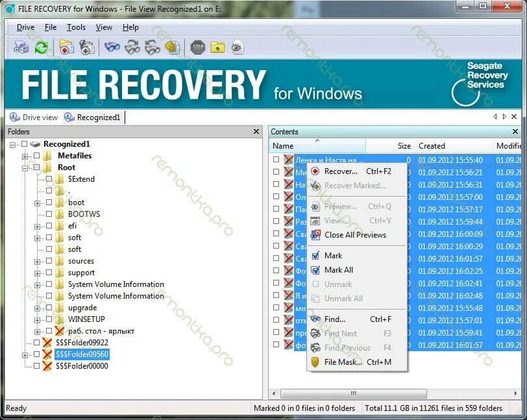Check the sources folder checkbox

(49, 260)
